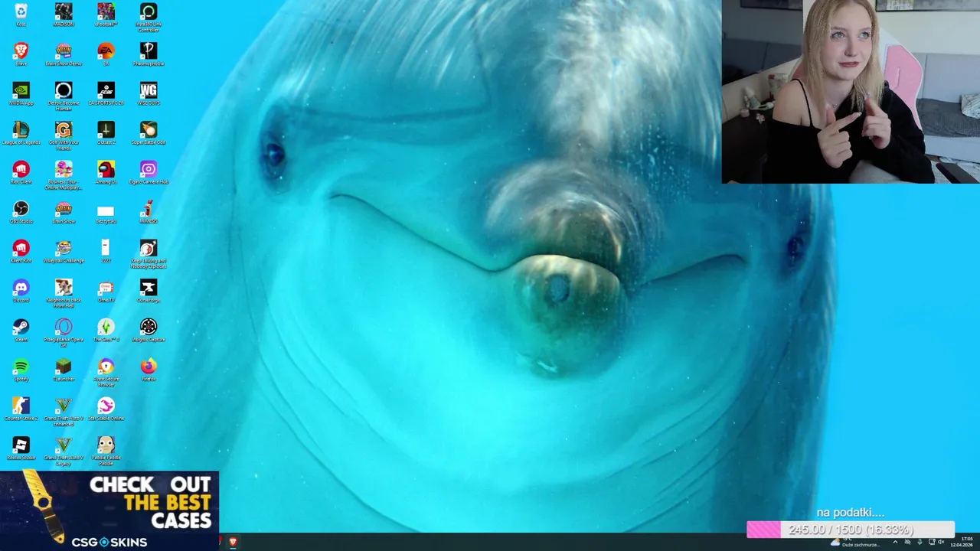Screen dimensions: 980x551
Task: Open the League of Legends shortcut
Action: pos(21,133)
